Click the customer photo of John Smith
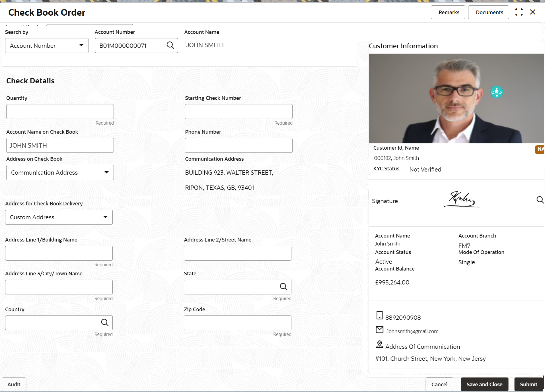545x392 pixels. click(x=456, y=98)
